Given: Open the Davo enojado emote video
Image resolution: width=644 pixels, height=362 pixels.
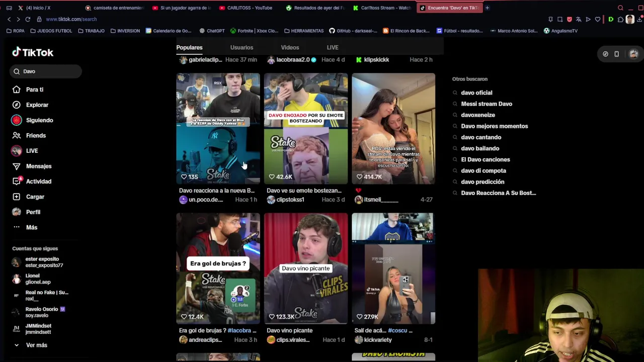Looking at the screenshot, I should [x=306, y=128].
